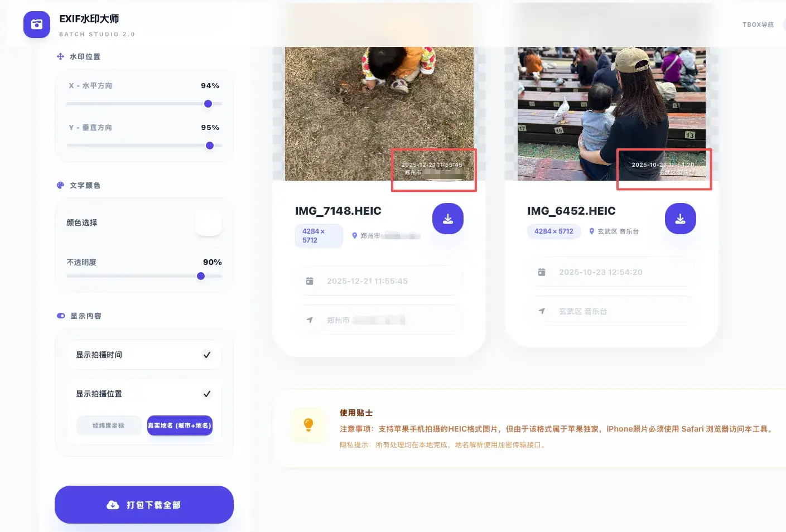
Task: Click the calendar icon for IMG_7148 date
Action: [310, 281]
